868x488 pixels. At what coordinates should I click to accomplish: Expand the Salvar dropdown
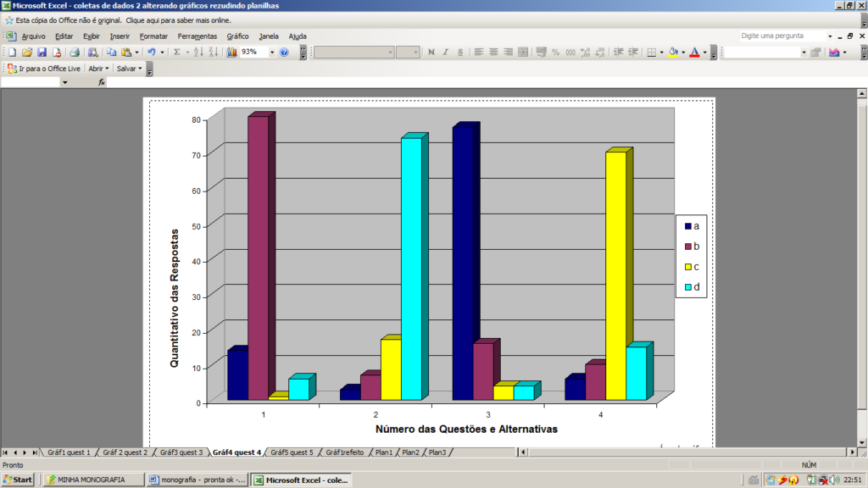click(x=141, y=69)
